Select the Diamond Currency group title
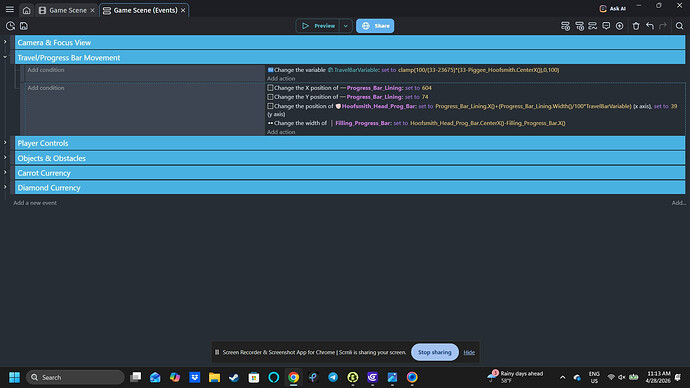The width and height of the screenshot is (690, 388). [49, 188]
